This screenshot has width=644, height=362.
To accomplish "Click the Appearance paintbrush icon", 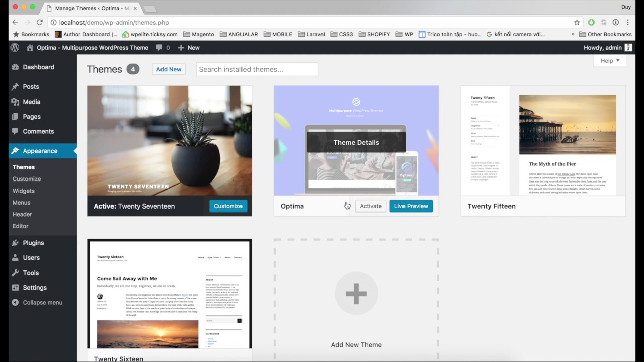I will click(x=15, y=151).
